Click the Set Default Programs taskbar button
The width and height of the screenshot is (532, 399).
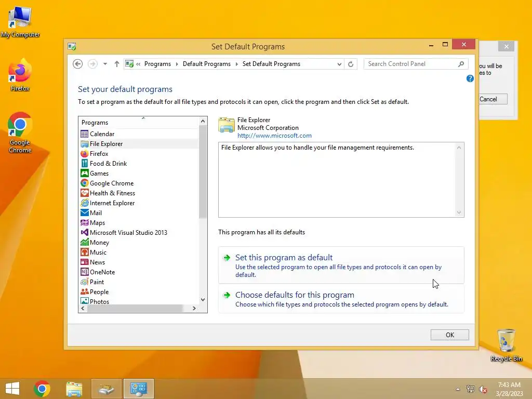tap(138, 388)
